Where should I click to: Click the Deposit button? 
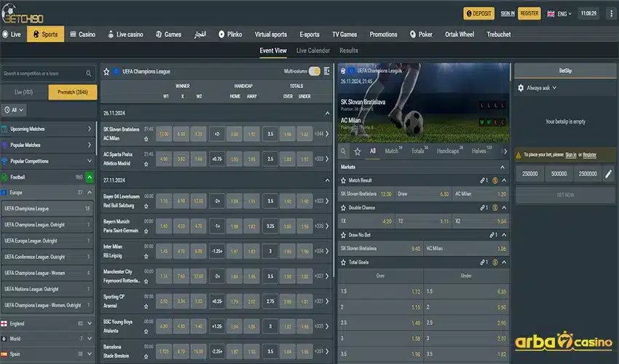coord(478,13)
